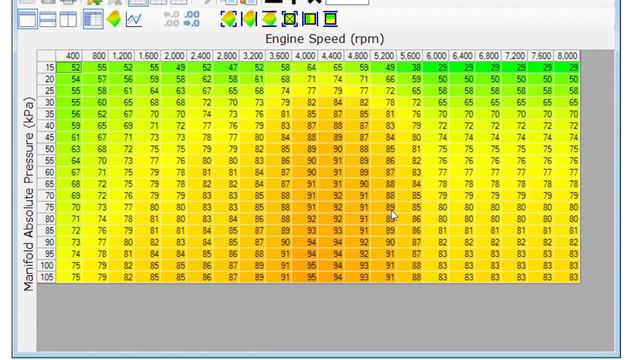This screenshot has height=360, width=640.
Task: Click the crossed-box table fit icon
Action: pyautogui.click(x=290, y=19)
